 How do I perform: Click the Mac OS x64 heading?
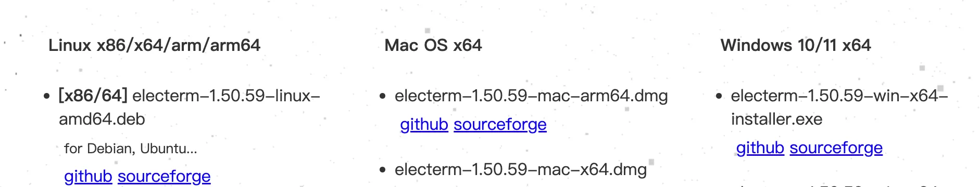pyautogui.click(x=433, y=45)
